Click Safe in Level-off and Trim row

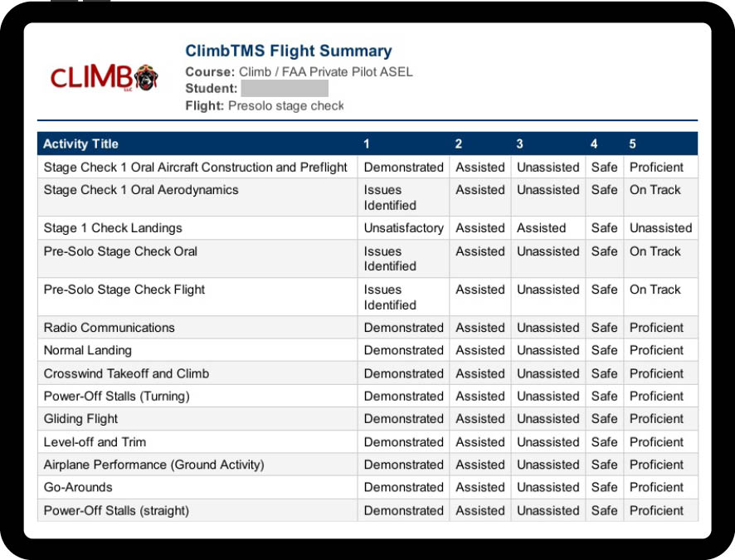click(604, 442)
